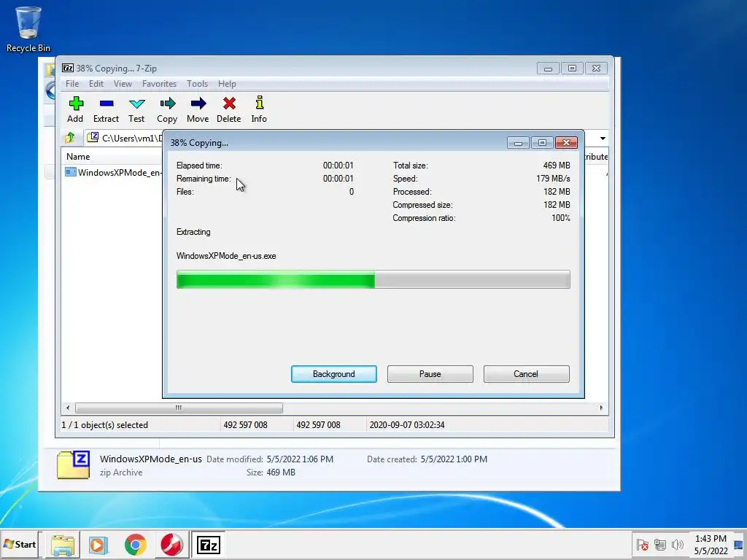Maximize the main 7-Zip window
The width and height of the screenshot is (747, 560).
(572, 69)
